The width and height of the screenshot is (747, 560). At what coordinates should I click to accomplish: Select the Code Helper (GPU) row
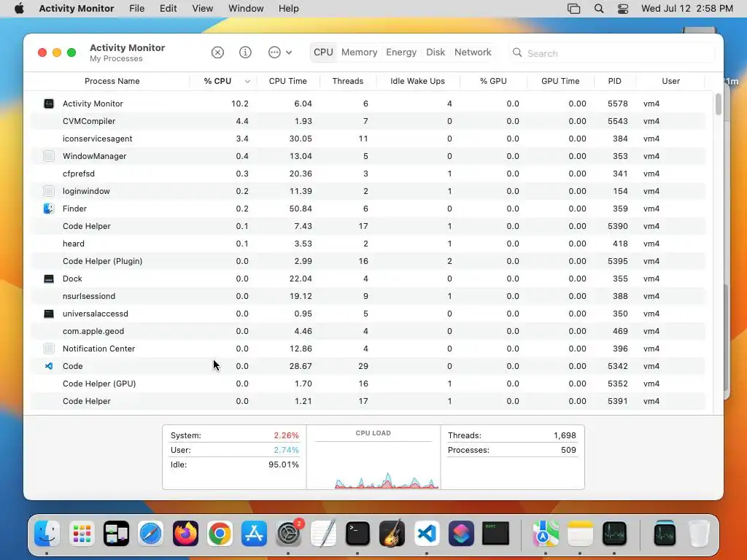pos(368,384)
